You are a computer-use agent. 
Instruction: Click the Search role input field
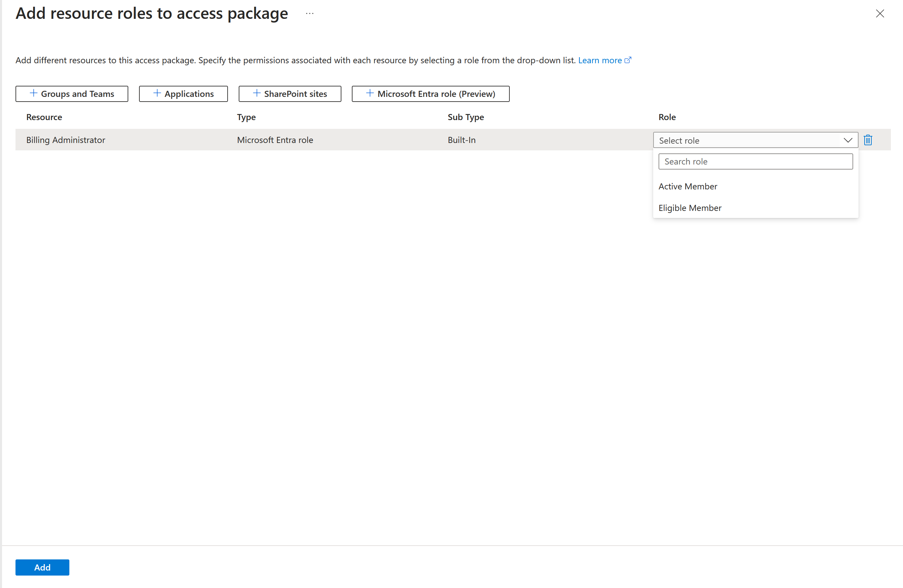(x=756, y=161)
